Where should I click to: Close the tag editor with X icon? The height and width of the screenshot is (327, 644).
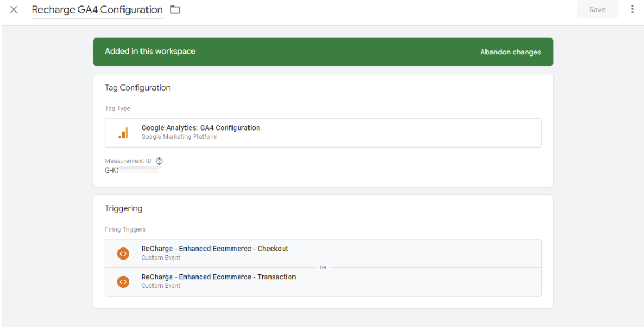pos(14,10)
